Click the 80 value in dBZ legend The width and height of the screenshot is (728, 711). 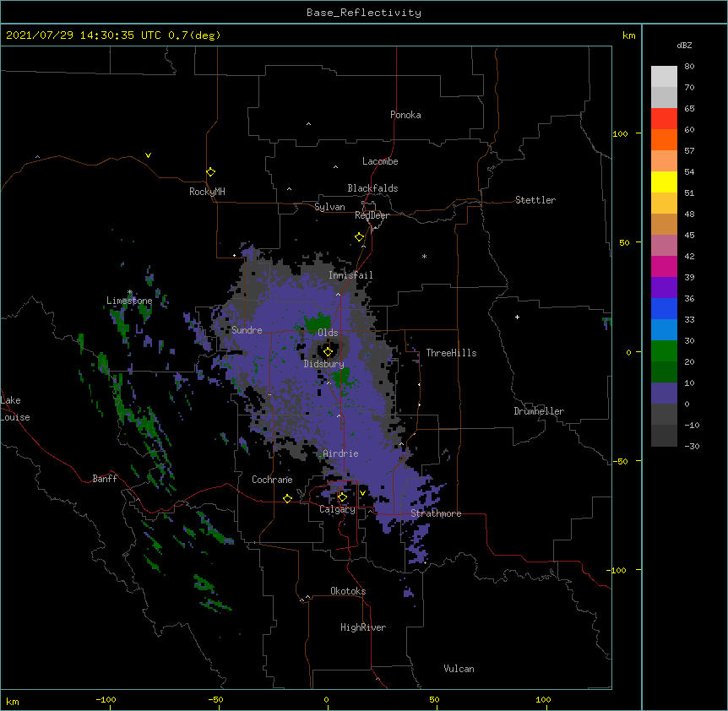(689, 67)
